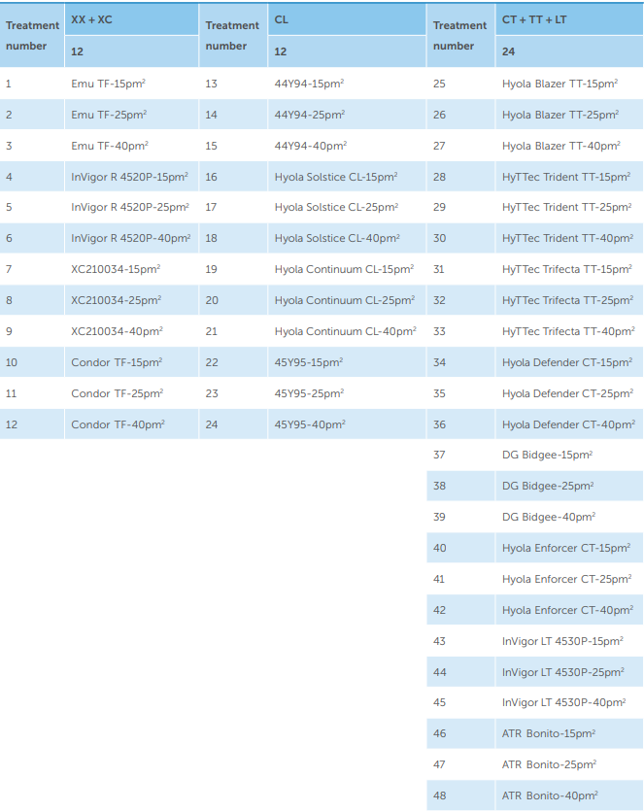Click treatment number 30 cell
The width and height of the screenshot is (644, 812).
coord(460,238)
